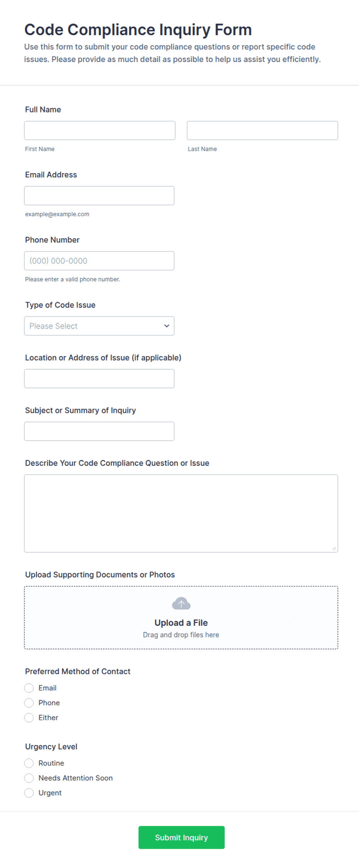359x868 pixels.
Task: Click the Location or Address of Issue field
Action: click(99, 379)
